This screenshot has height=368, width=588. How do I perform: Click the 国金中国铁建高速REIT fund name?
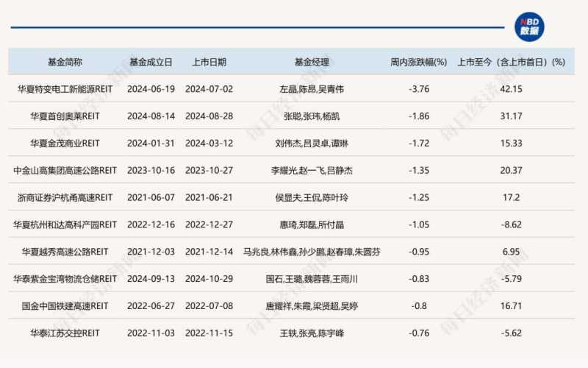(x=65, y=305)
